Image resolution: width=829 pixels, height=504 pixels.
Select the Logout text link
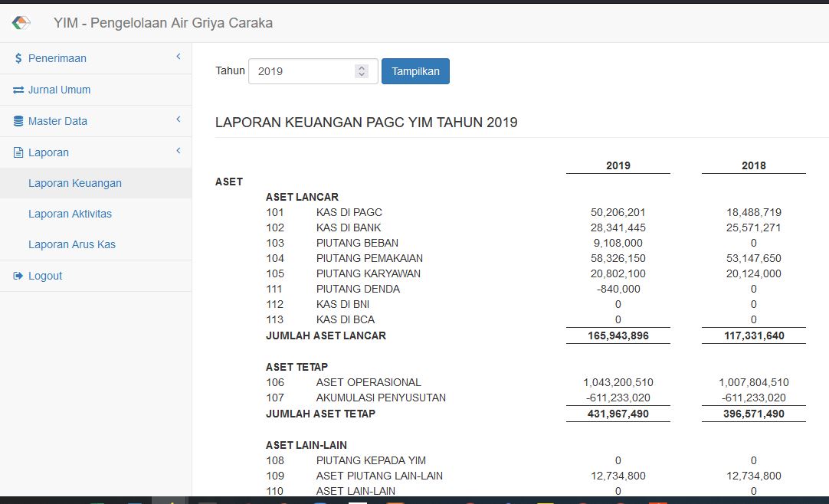45,276
